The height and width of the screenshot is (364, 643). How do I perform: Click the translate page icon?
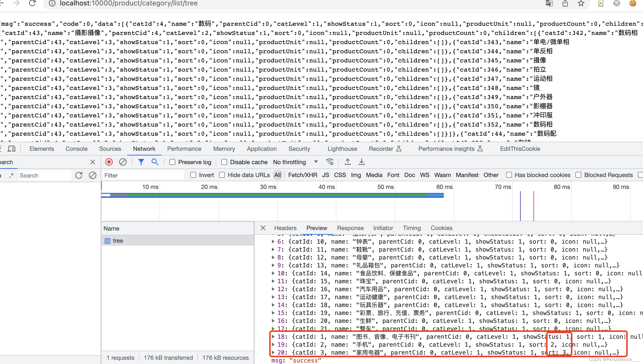point(549,3)
